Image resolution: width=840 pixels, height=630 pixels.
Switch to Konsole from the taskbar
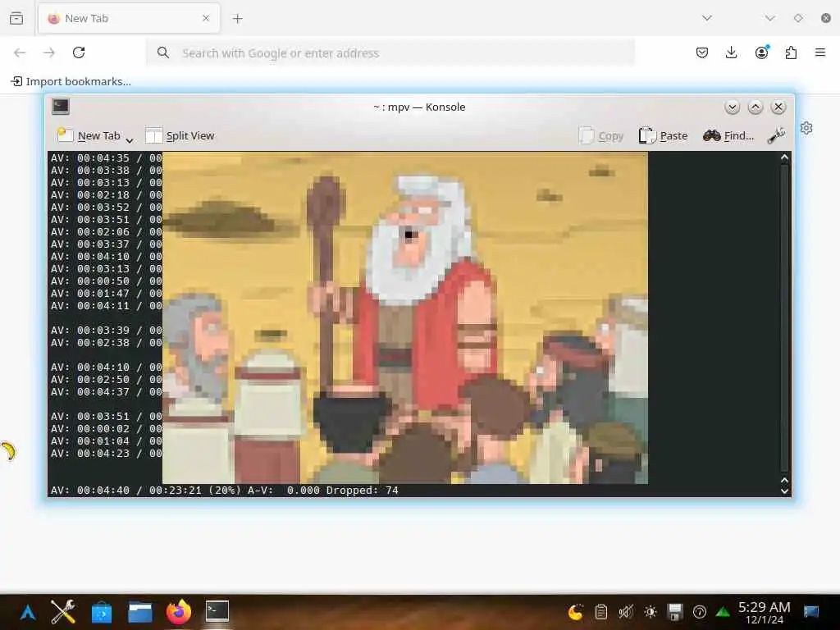pyautogui.click(x=217, y=611)
